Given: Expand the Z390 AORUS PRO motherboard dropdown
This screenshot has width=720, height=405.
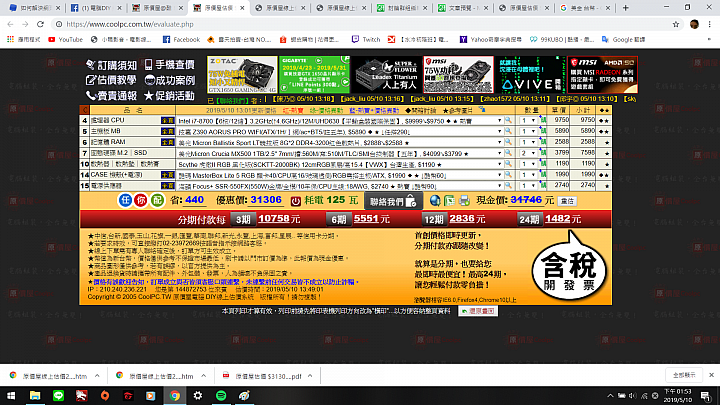Looking at the screenshot, I should pyautogui.click(x=500, y=132).
